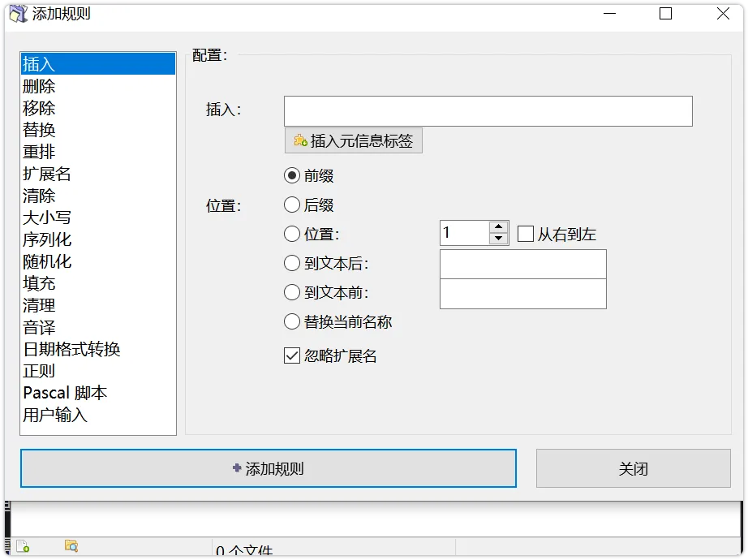Viewport: 748px width, 560px height.
Task: Pick 日期格式转换 from the list
Action: (98, 350)
